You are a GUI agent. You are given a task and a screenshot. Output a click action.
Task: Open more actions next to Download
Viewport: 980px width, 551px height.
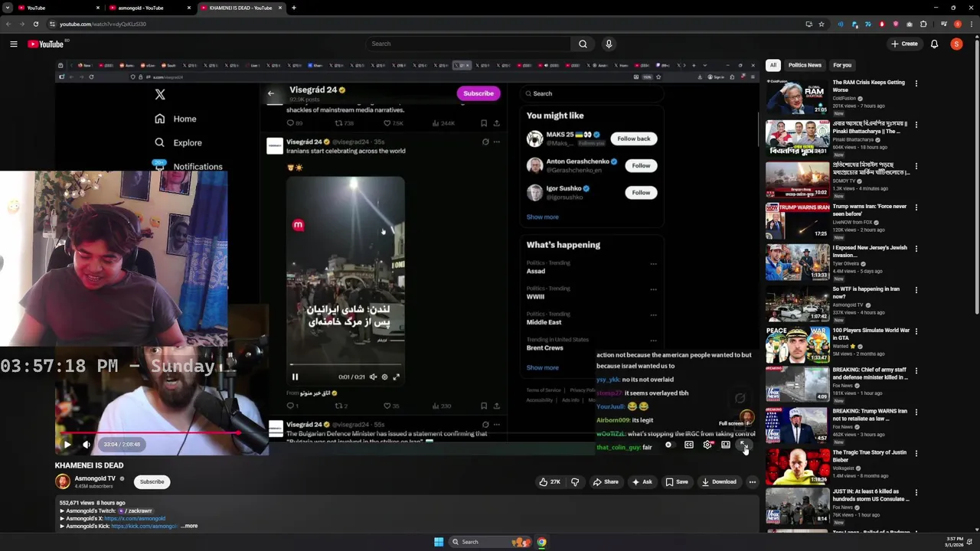click(x=753, y=482)
